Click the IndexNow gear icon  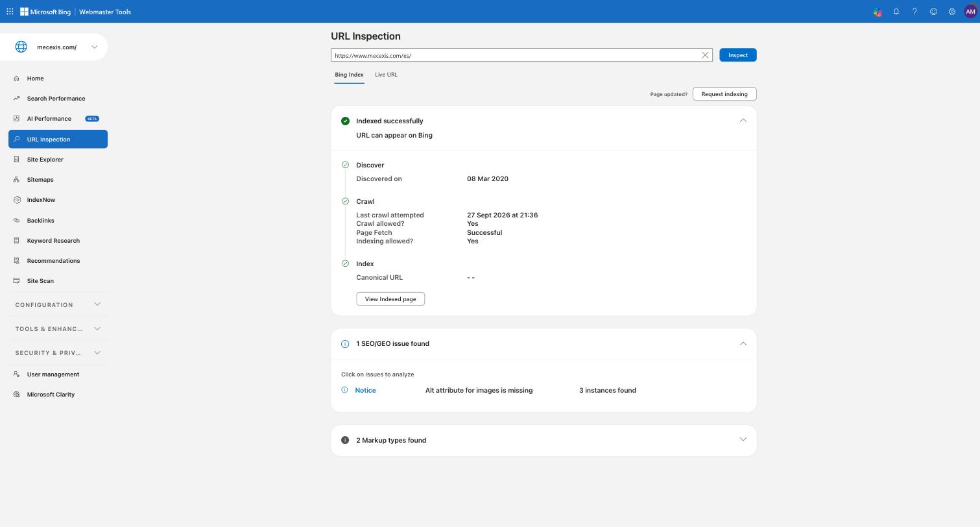[17, 200]
